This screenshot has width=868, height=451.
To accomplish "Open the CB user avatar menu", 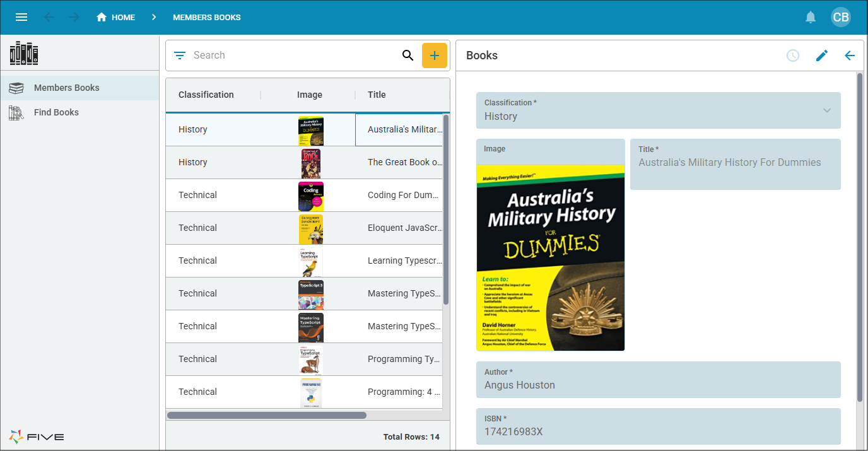I will pyautogui.click(x=840, y=17).
